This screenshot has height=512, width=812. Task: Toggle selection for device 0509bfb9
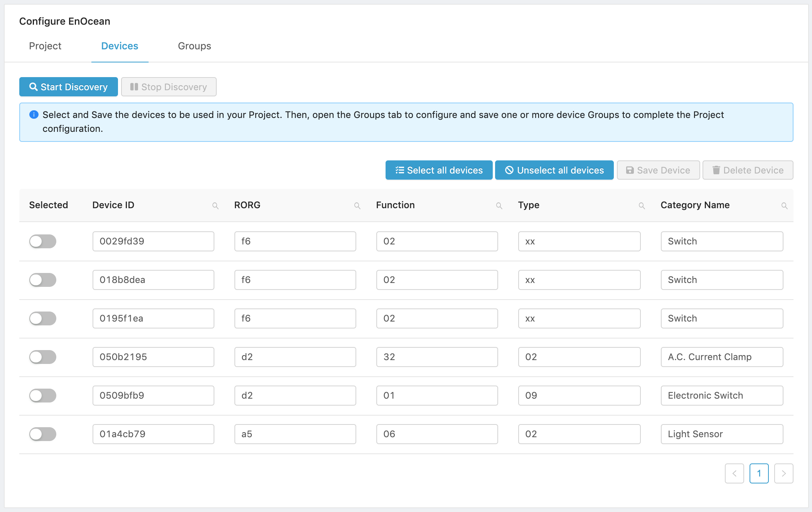click(43, 396)
